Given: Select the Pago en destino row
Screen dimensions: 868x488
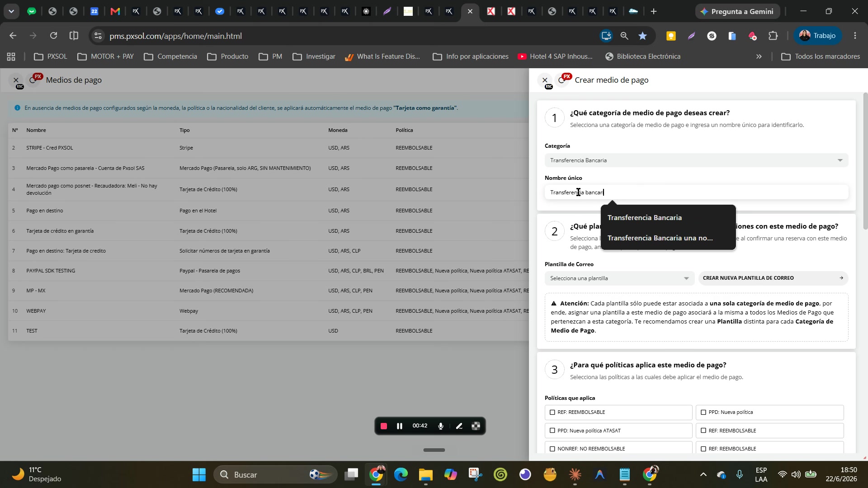Looking at the screenshot, I should [269, 211].
